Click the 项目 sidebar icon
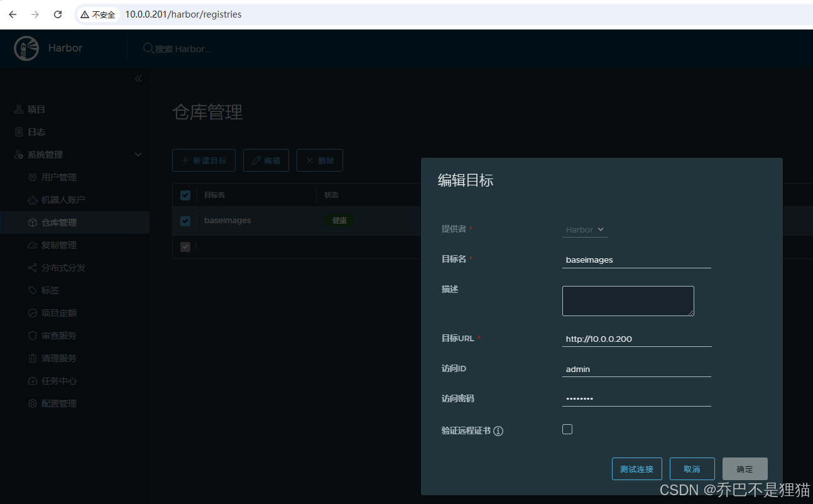 19,109
